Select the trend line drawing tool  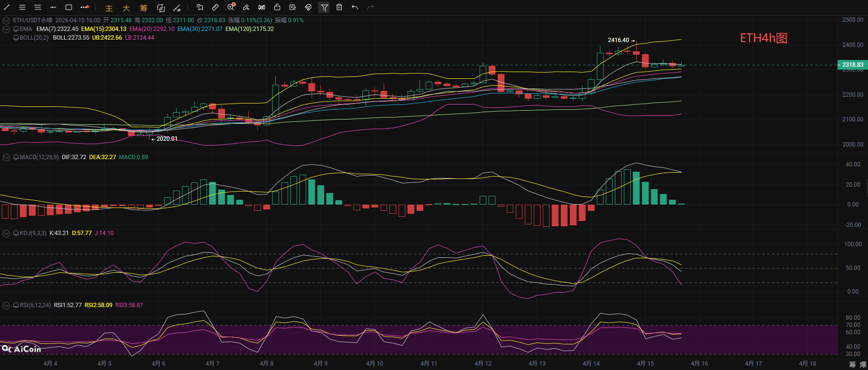click(x=7, y=7)
